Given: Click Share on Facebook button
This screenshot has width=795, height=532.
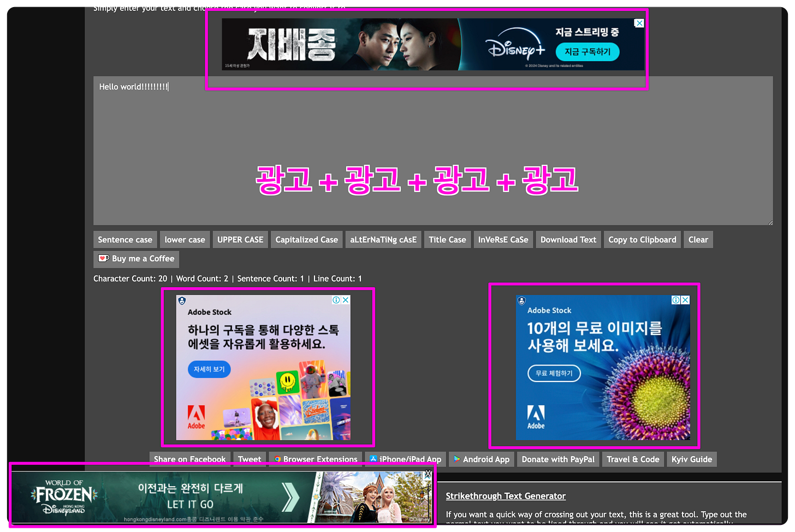Looking at the screenshot, I should pyautogui.click(x=189, y=459).
